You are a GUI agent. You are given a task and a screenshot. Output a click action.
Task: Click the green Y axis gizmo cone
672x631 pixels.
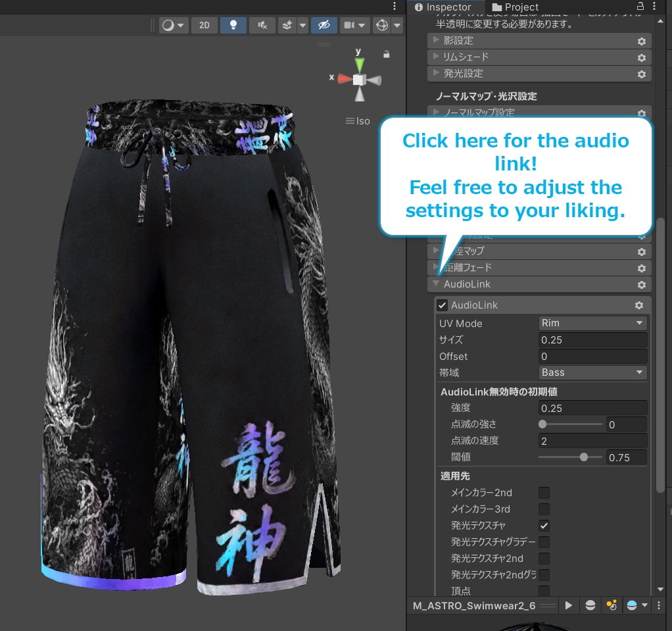coord(360,65)
